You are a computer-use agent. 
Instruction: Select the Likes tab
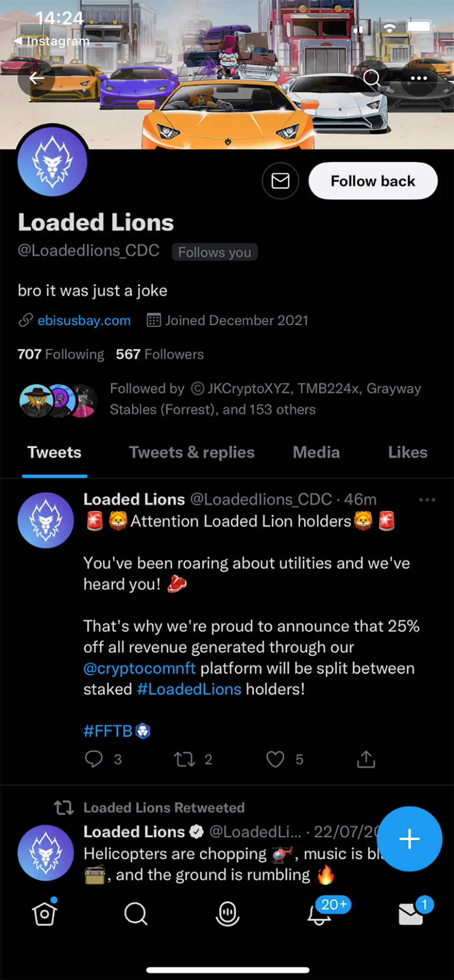point(407,452)
